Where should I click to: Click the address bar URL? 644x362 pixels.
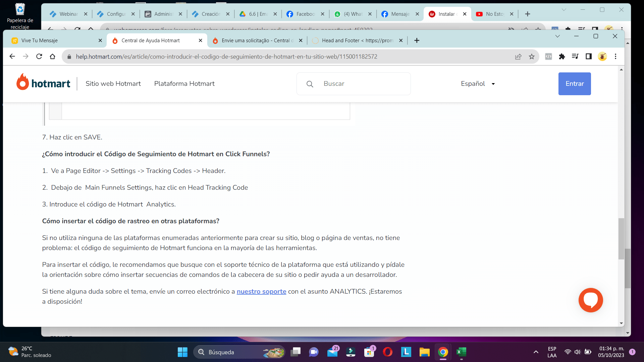226,57
